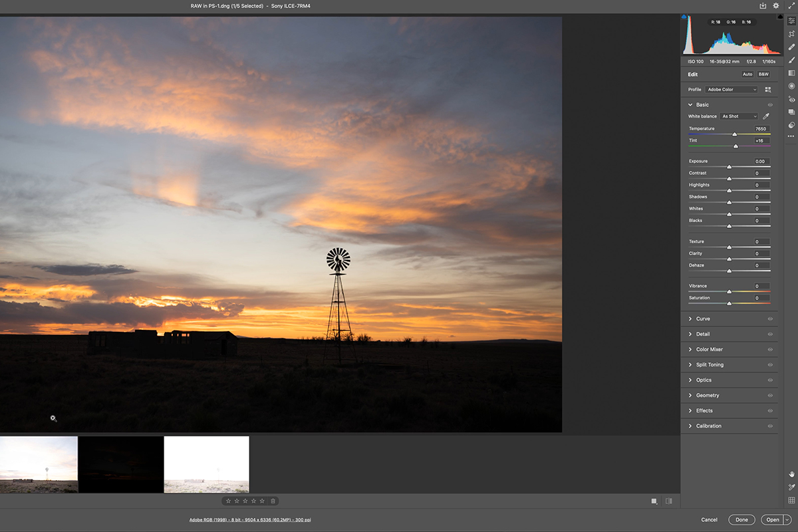Enable shadow clipping warning on histogram
This screenshot has height=532, width=798.
[684, 17]
